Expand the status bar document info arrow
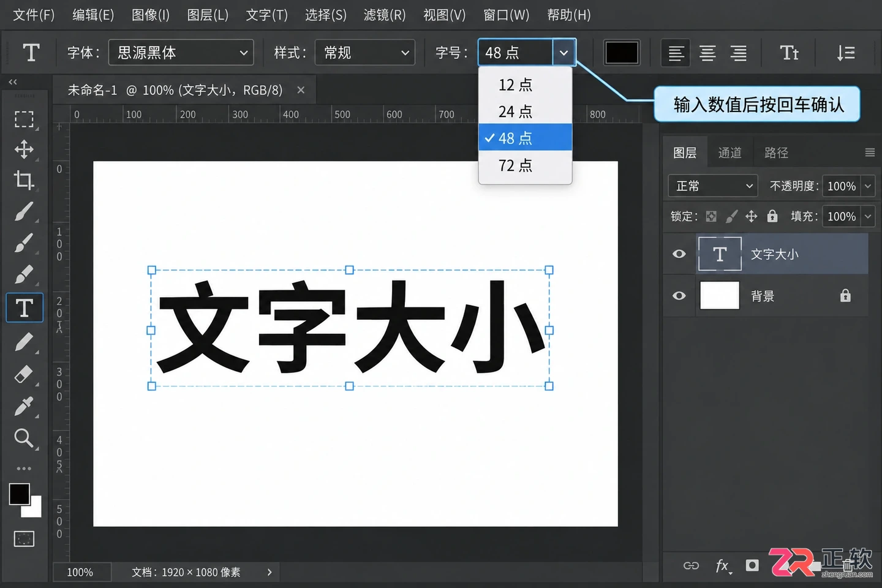Image resolution: width=882 pixels, height=588 pixels. (x=269, y=572)
